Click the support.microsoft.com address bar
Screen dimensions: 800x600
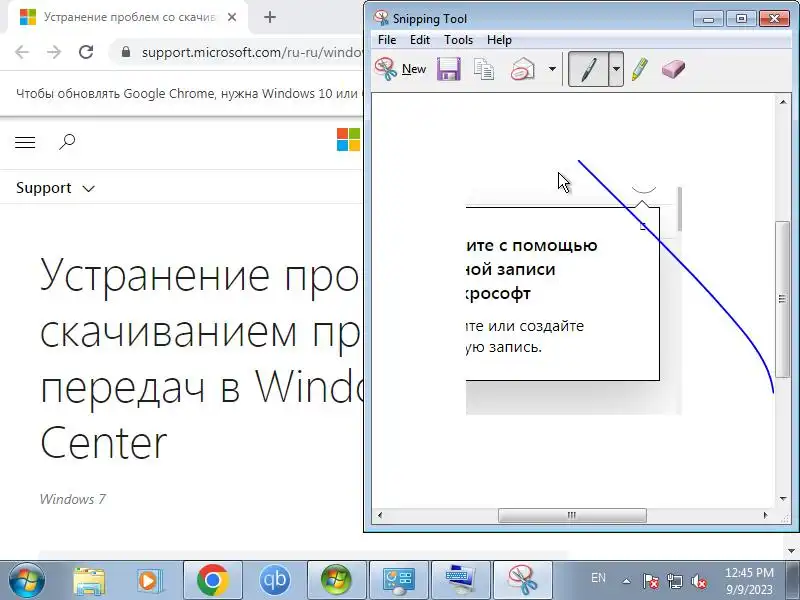coord(252,53)
